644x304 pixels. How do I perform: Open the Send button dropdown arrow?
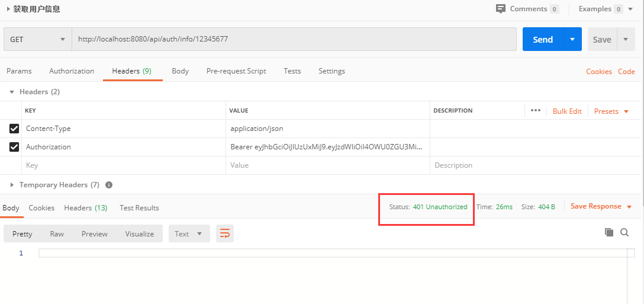[572, 40]
